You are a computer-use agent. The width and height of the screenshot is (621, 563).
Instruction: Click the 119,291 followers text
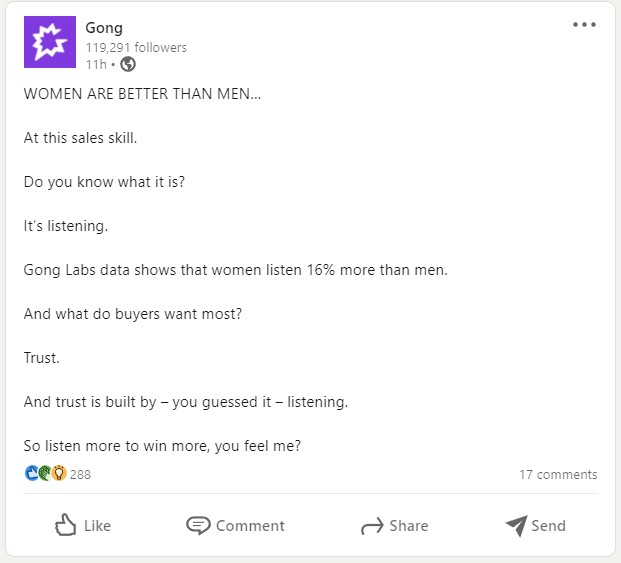point(136,48)
